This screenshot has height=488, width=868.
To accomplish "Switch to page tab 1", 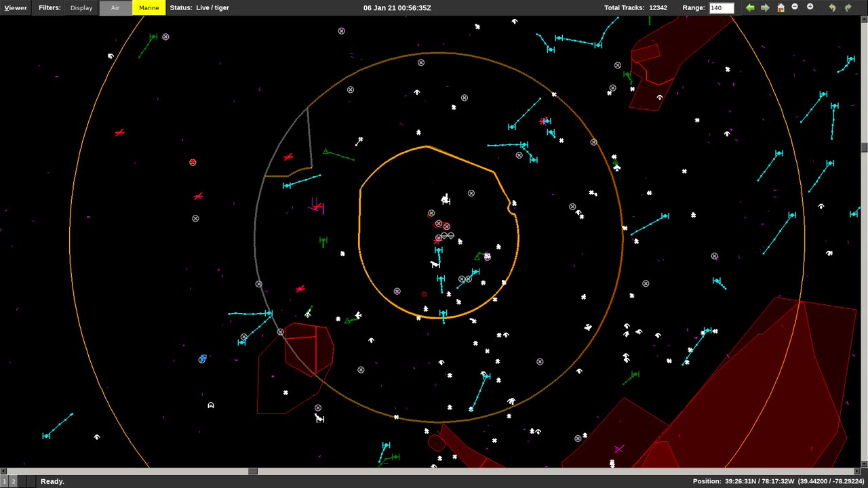I will (x=4, y=481).
